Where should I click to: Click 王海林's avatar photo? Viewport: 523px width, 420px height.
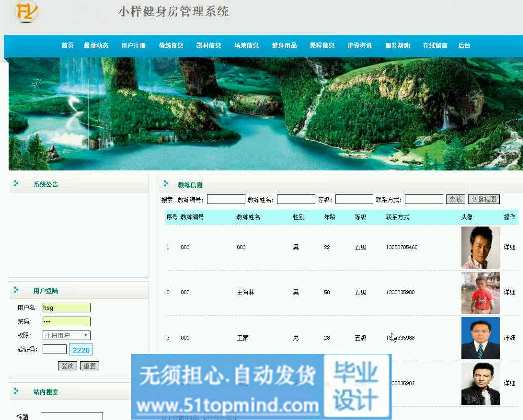[480, 292]
